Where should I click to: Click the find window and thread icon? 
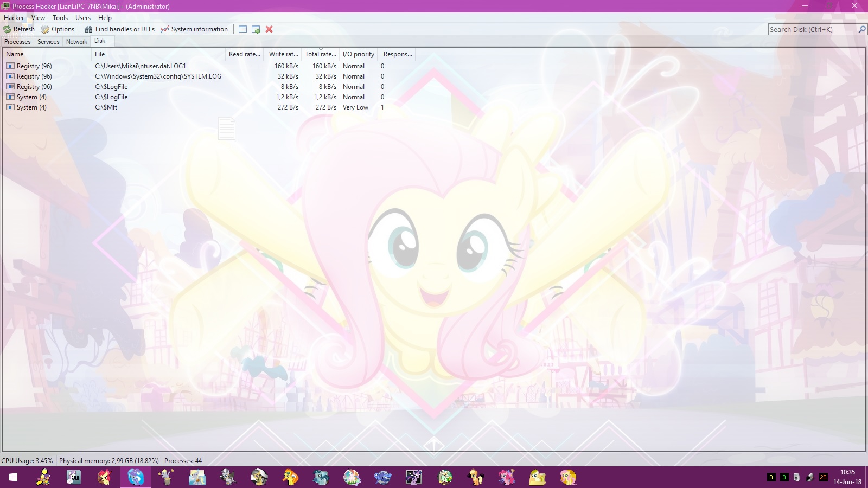click(256, 29)
